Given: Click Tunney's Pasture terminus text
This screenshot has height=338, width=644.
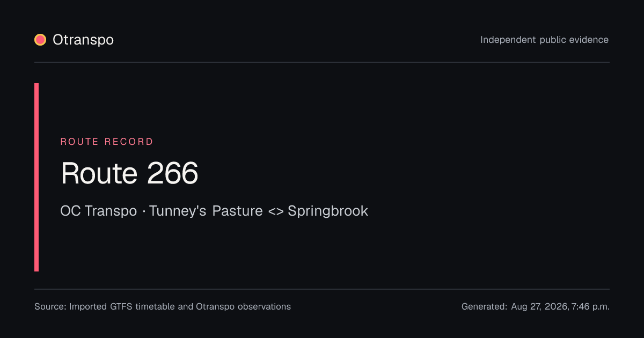Looking at the screenshot, I should coord(206,211).
